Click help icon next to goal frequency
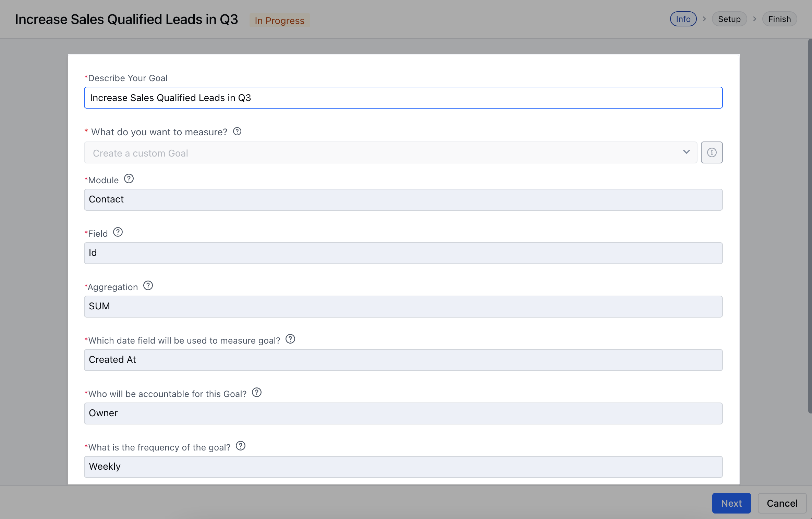 pyautogui.click(x=241, y=446)
